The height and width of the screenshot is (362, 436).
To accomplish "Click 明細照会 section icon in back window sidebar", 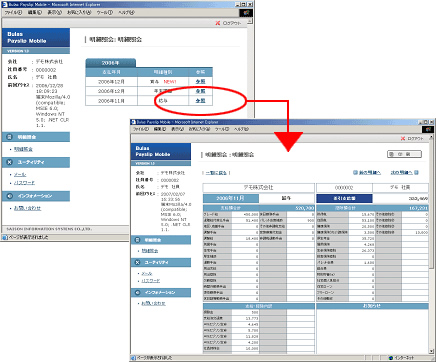I will (10, 137).
